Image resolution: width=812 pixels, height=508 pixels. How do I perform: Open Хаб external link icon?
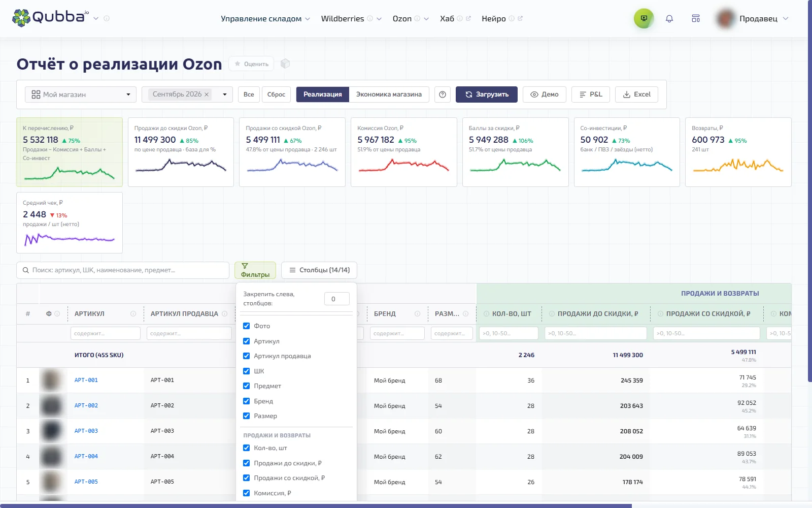coord(468,19)
